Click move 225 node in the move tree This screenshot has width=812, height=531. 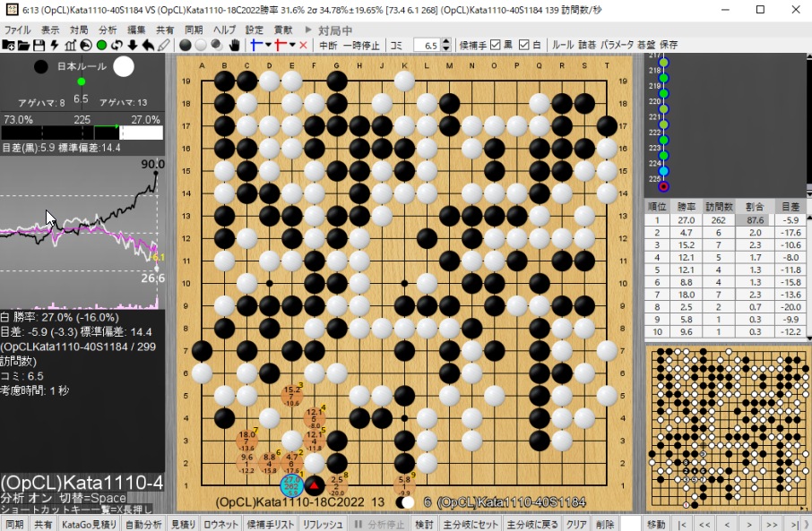(663, 186)
